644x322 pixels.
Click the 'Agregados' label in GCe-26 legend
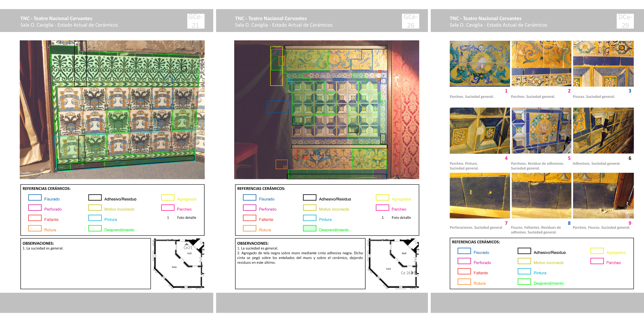[401, 199]
